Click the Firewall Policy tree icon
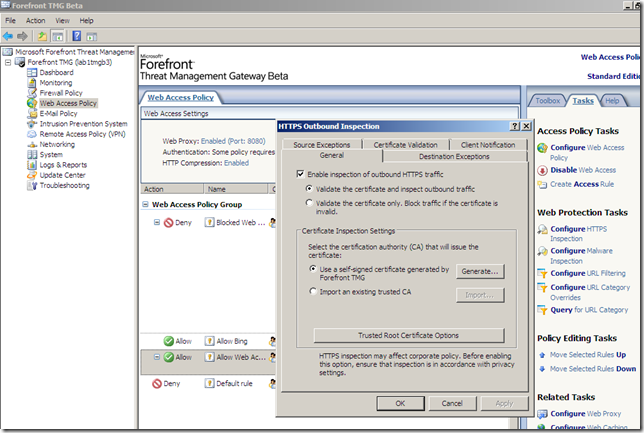644x433 pixels. (x=32, y=93)
